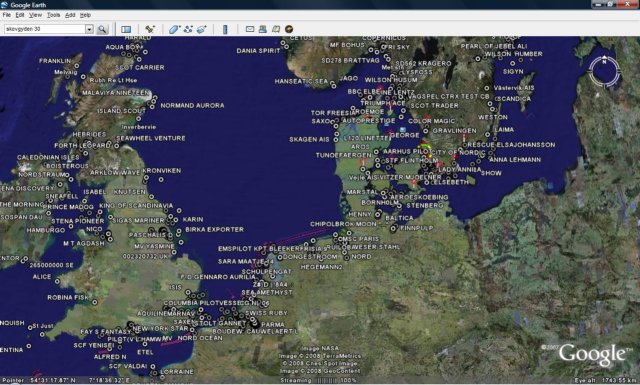
Task: Expand the search box dropdown arrow
Action: point(89,29)
